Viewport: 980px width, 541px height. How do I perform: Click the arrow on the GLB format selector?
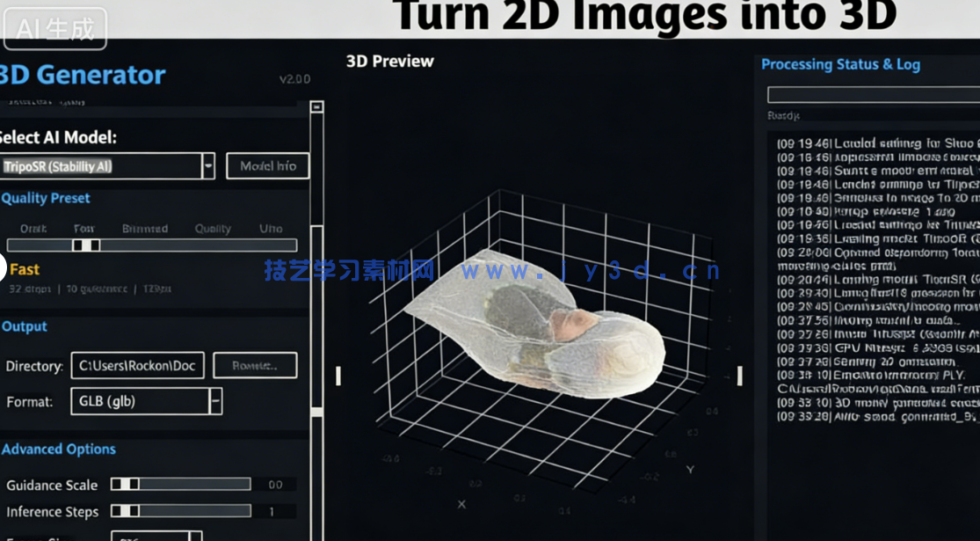coord(214,402)
